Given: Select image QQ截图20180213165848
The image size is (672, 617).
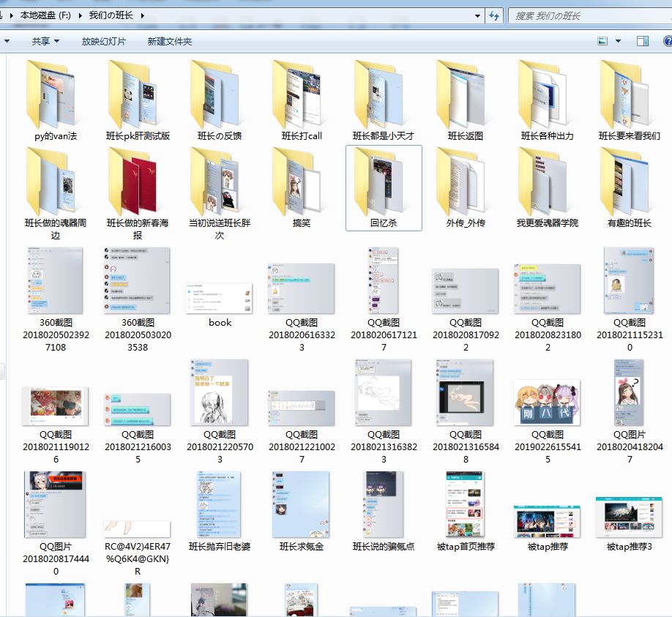Looking at the screenshot, I should click(466, 411).
